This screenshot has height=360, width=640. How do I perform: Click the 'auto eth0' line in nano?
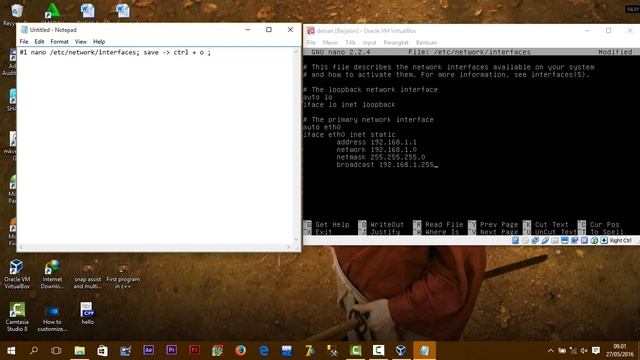point(322,127)
